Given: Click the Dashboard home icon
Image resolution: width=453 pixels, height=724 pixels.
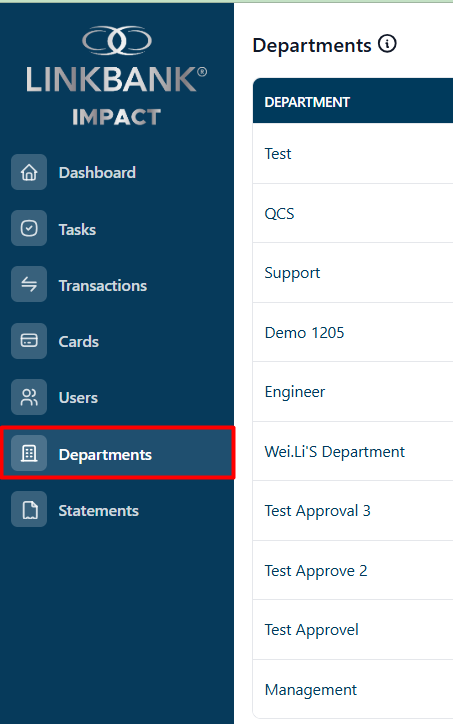Looking at the screenshot, I should 29,172.
